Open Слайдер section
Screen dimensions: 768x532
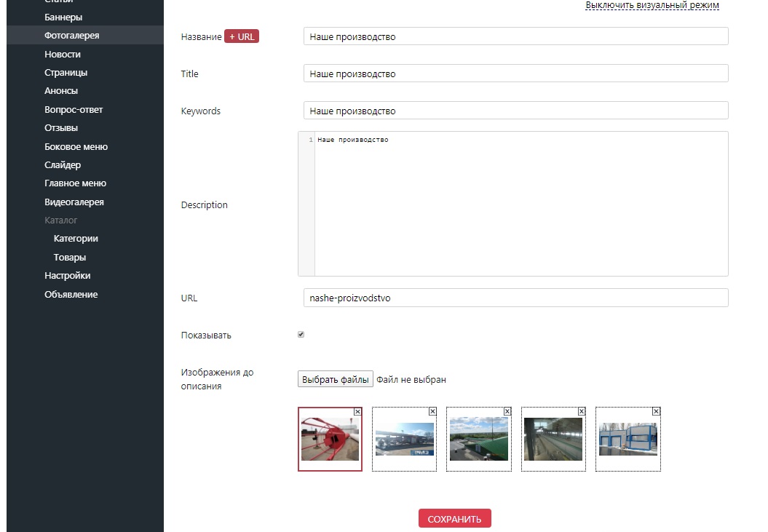62,165
